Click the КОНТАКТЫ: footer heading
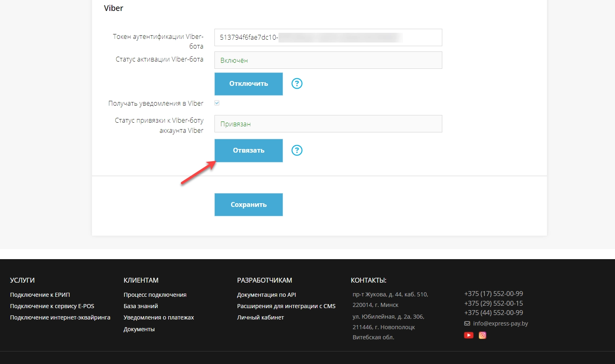615x364 pixels. click(369, 280)
